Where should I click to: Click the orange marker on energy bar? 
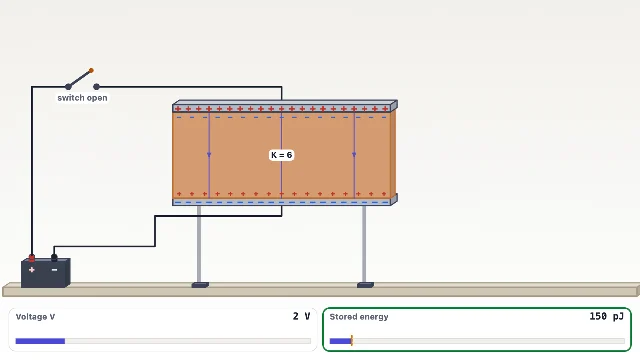[351, 340]
